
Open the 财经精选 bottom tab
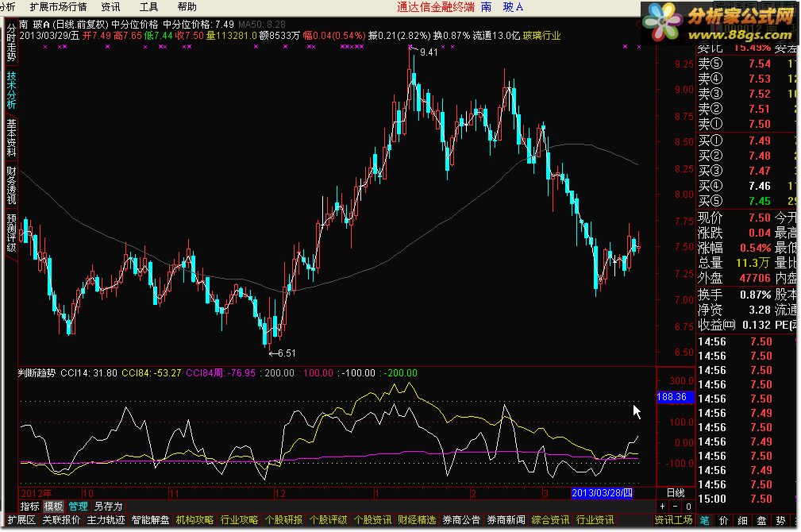pos(417,520)
